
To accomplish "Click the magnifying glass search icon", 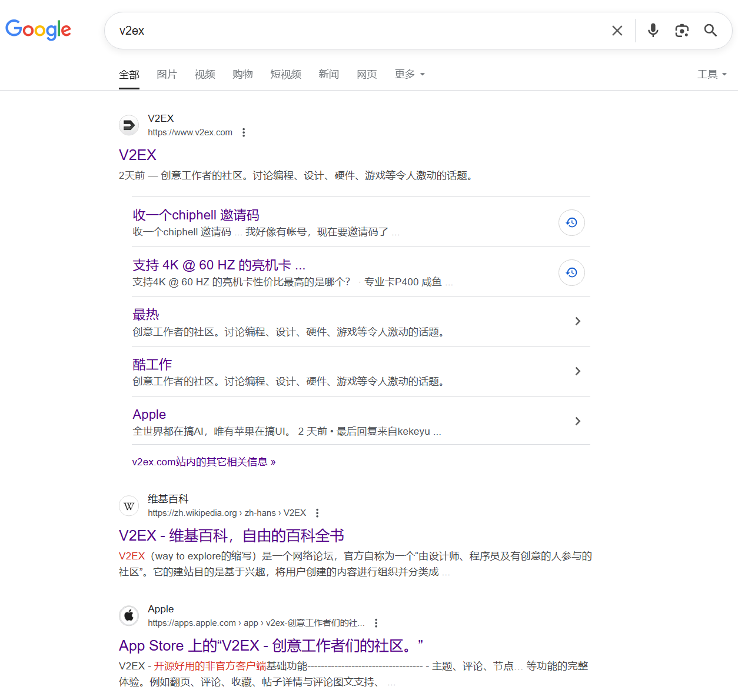I will 710,31.
